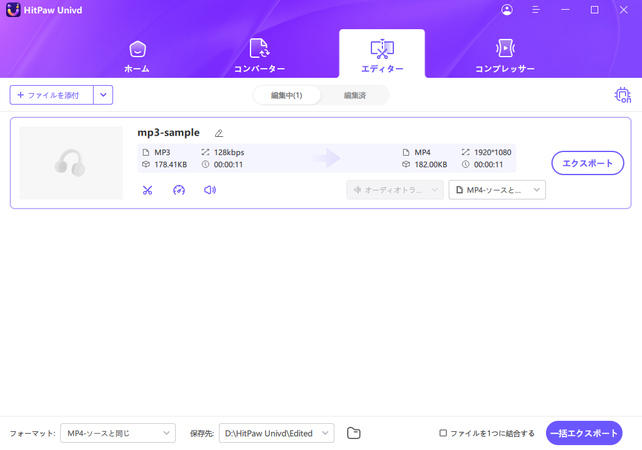The image size is (642, 450).
Task: Click the HitPaw Univd logo
Action: (x=13, y=10)
